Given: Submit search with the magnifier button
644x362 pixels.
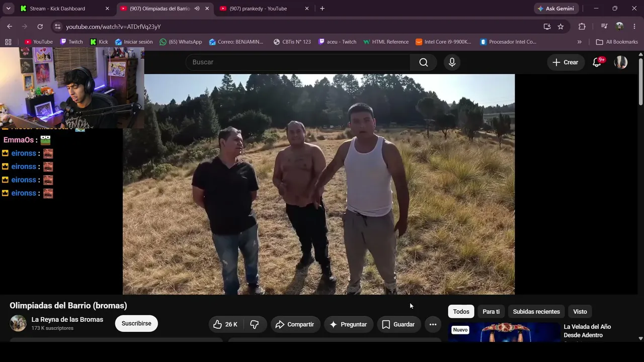Looking at the screenshot, I should 424,62.
